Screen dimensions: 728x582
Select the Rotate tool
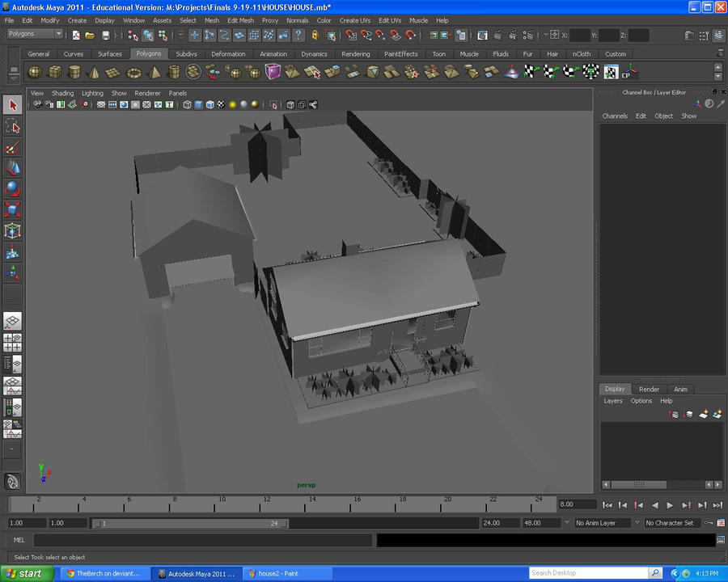[13, 188]
